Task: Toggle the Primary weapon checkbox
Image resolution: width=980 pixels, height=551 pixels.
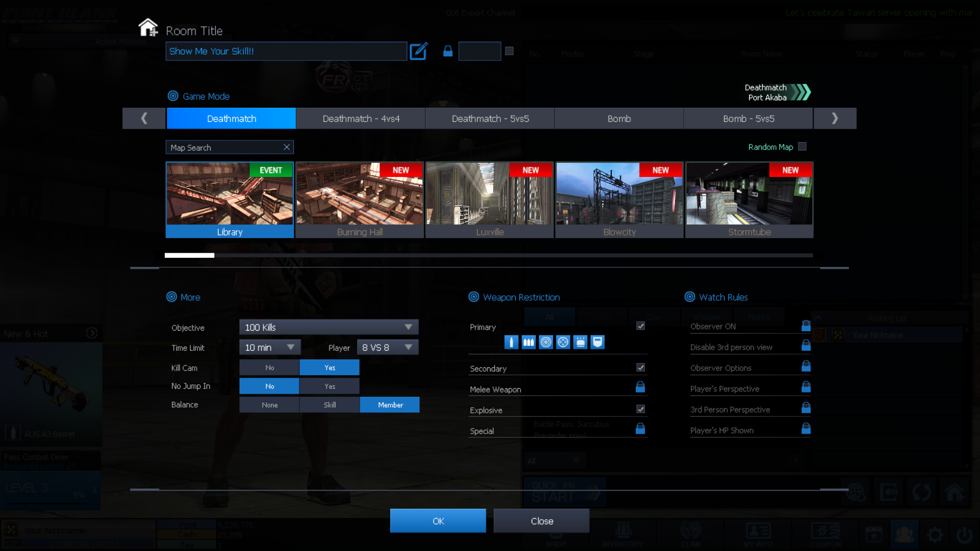Action: pyautogui.click(x=641, y=326)
